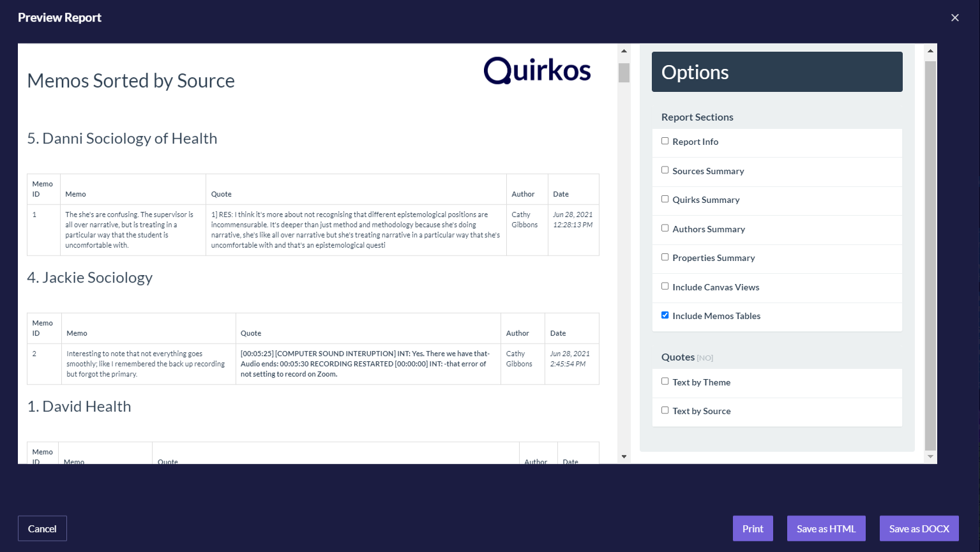Select Text by Source quotes option
The width and height of the screenshot is (980, 552).
[x=665, y=410]
